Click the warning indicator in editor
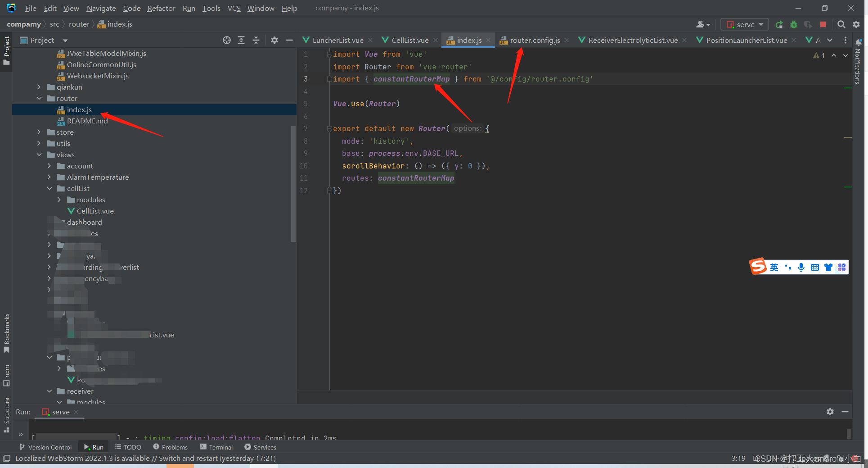 pos(819,55)
